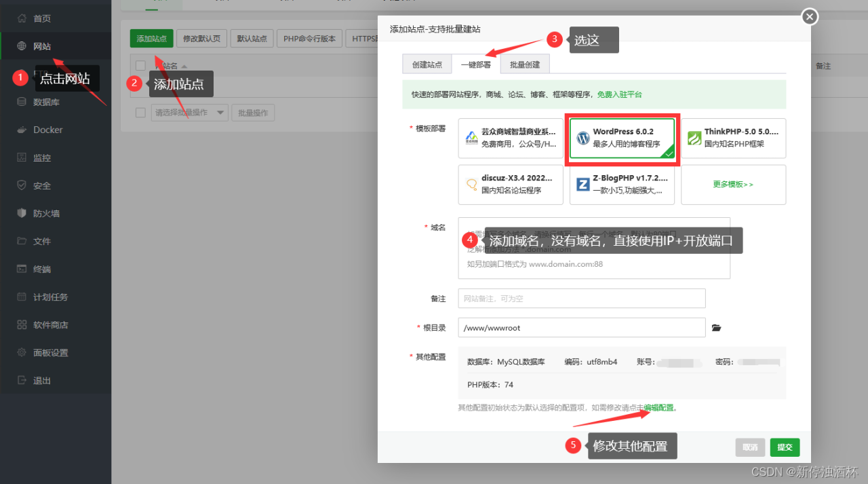The height and width of the screenshot is (484, 868).
Task: Open the software store icon (软件商店)
Action: pyautogui.click(x=22, y=324)
